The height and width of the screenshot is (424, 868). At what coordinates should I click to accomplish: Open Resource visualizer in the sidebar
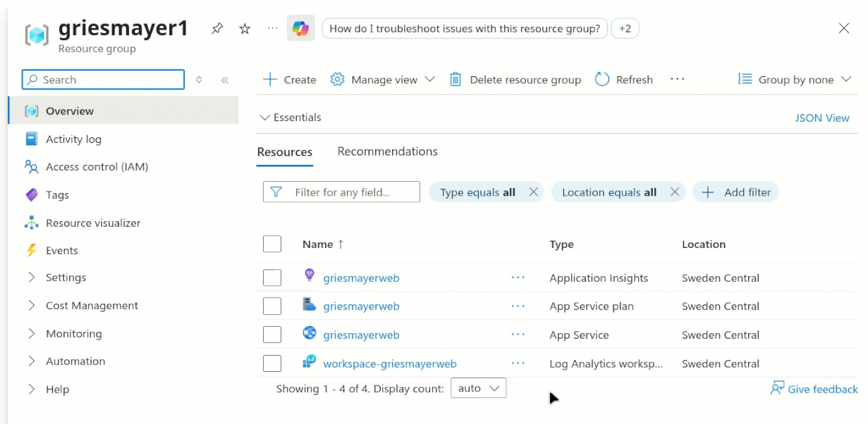pos(92,223)
